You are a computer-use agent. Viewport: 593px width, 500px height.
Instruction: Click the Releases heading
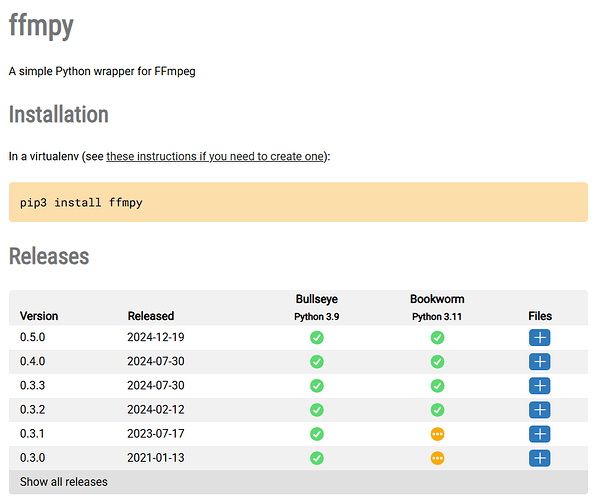pos(49,256)
